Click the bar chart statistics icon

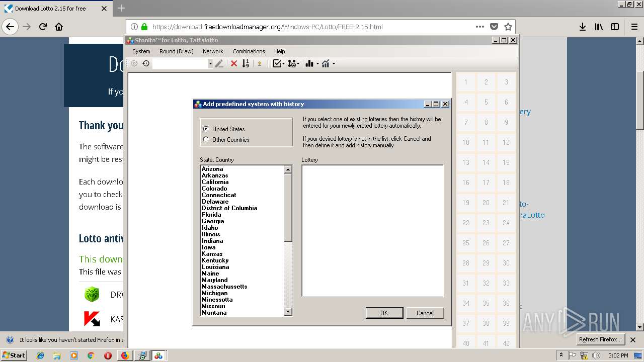tap(309, 63)
